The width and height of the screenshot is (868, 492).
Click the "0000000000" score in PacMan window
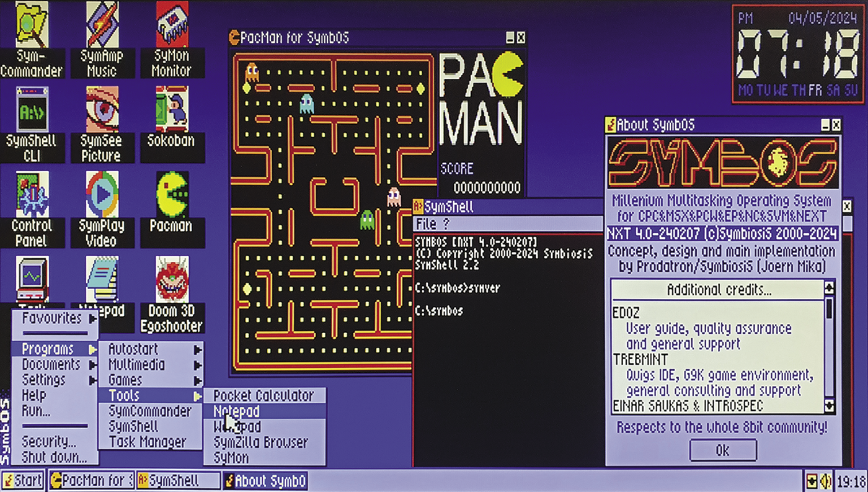(487, 187)
